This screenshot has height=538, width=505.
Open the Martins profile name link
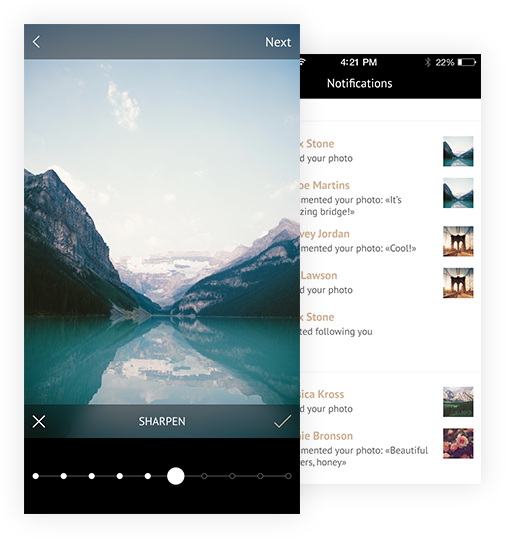click(325, 185)
